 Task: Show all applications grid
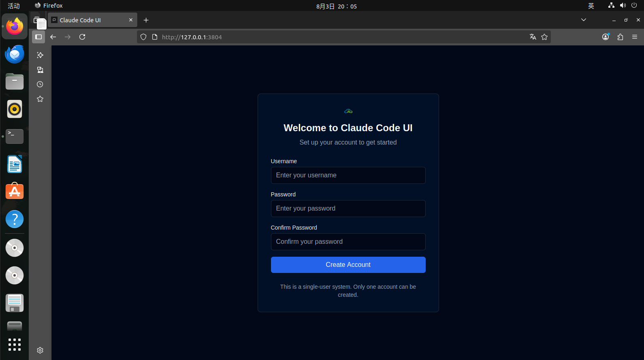[x=15, y=345]
